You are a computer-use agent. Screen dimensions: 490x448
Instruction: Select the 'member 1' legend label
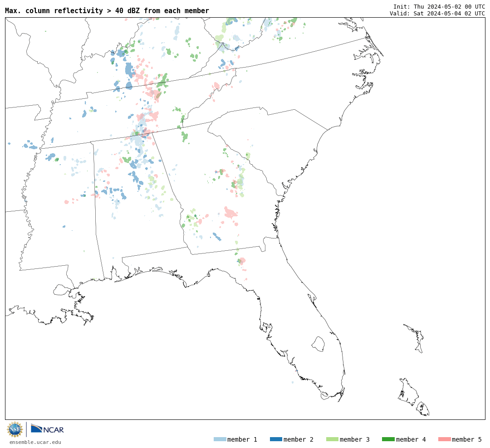click(x=242, y=439)
